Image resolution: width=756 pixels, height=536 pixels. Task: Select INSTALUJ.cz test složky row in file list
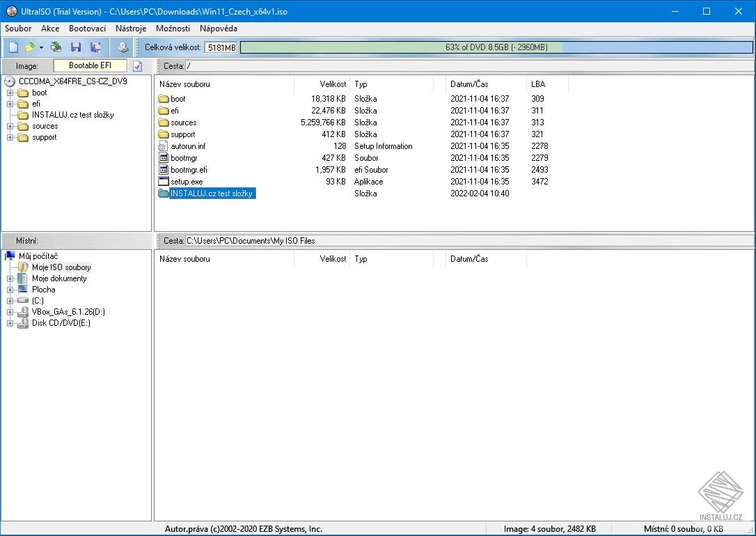[x=212, y=194]
